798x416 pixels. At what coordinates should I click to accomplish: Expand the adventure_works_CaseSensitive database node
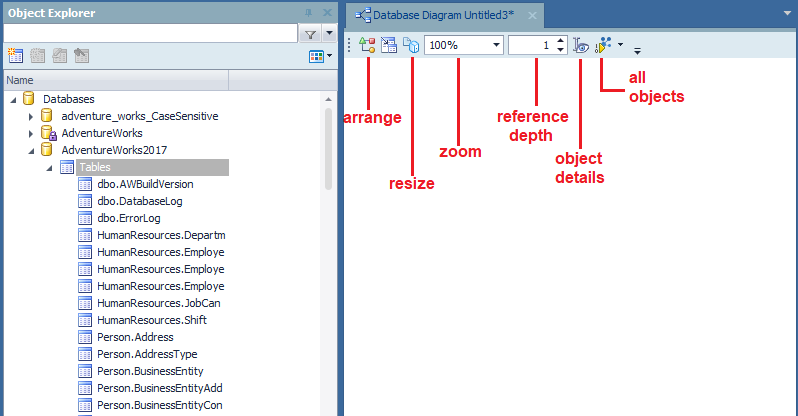click(31, 116)
